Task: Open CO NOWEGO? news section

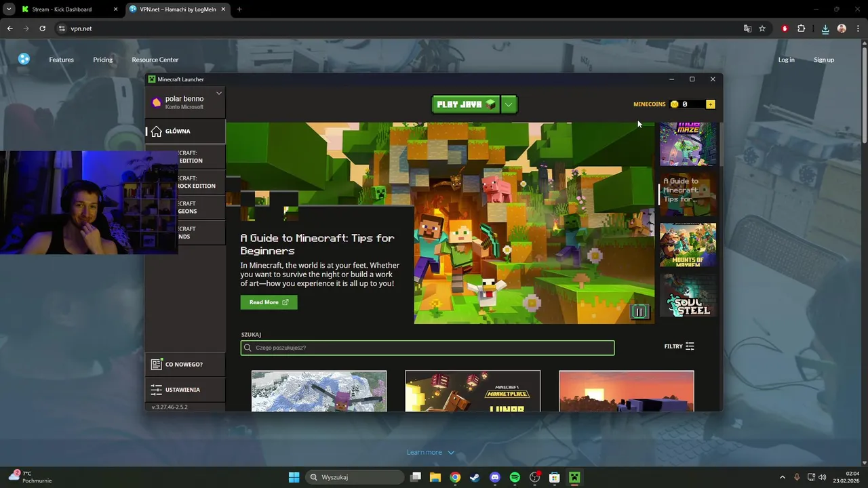Action: click(185, 365)
